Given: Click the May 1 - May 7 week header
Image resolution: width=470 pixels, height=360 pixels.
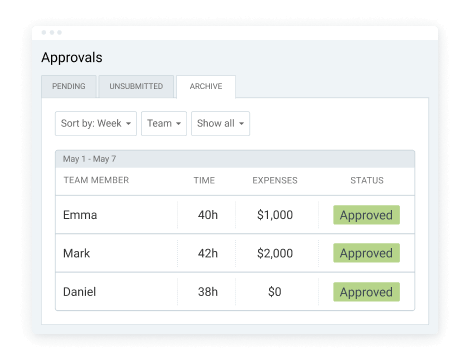Looking at the screenshot, I should click(235, 159).
